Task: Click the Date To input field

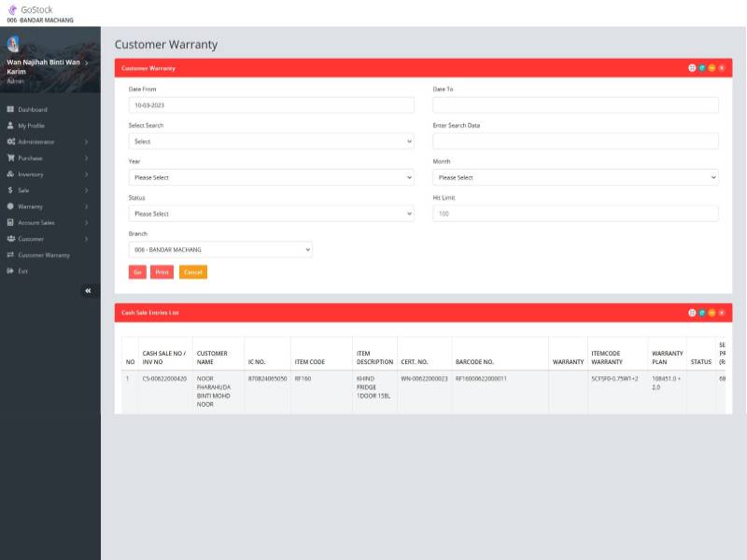Action: point(575,105)
